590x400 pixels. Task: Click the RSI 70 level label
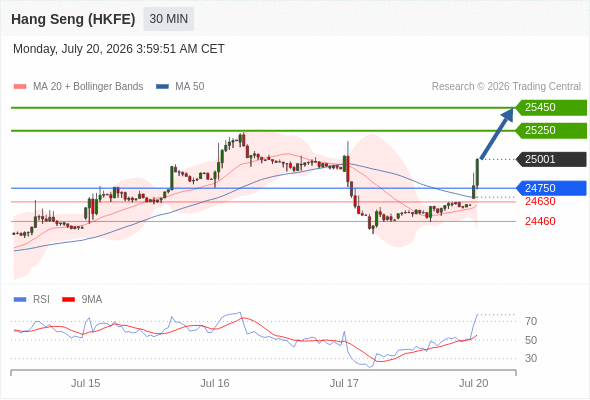point(531,321)
